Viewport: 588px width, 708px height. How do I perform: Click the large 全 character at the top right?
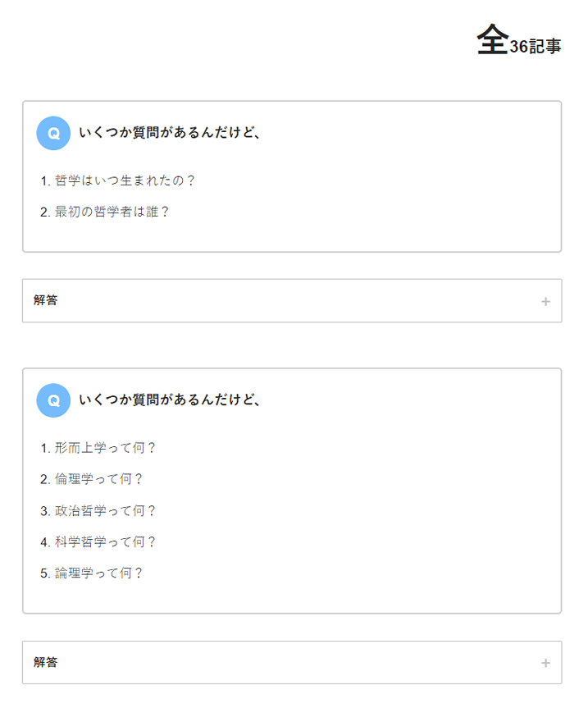[x=492, y=40]
